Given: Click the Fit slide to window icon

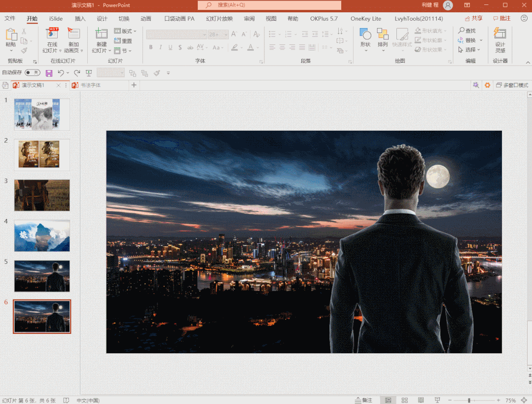Looking at the screenshot, I should [x=524, y=400].
